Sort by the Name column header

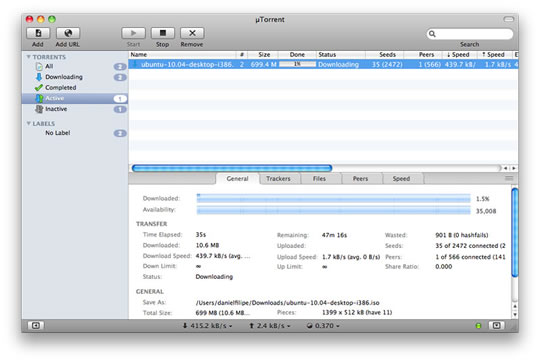pos(183,54)
